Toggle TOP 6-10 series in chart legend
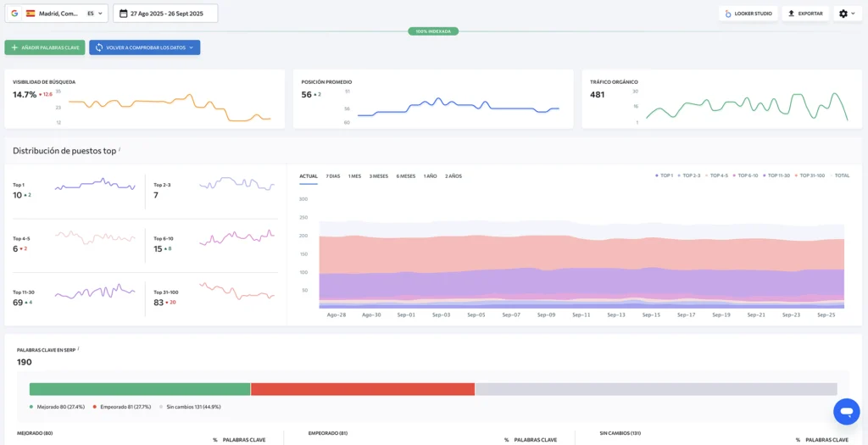The height and width of the screenshot is (445, 868). click(745, 175)
